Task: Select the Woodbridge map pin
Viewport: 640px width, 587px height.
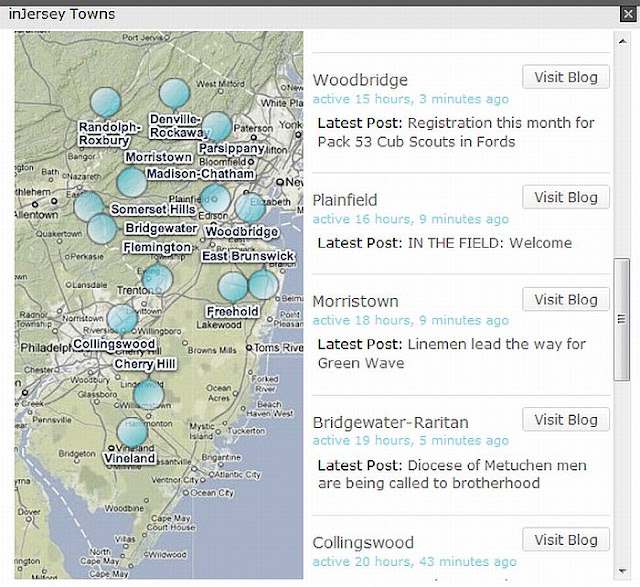Action: pos(250,208)
